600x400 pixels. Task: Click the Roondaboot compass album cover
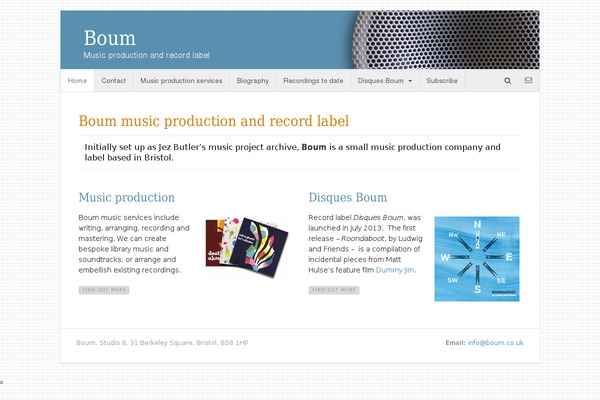pos(477,259)
